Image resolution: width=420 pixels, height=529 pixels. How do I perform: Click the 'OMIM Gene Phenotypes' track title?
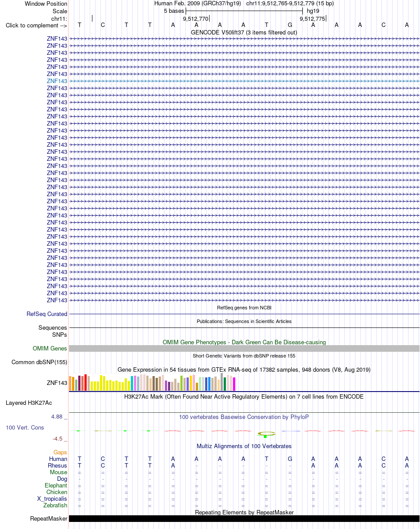pos(244,342)
